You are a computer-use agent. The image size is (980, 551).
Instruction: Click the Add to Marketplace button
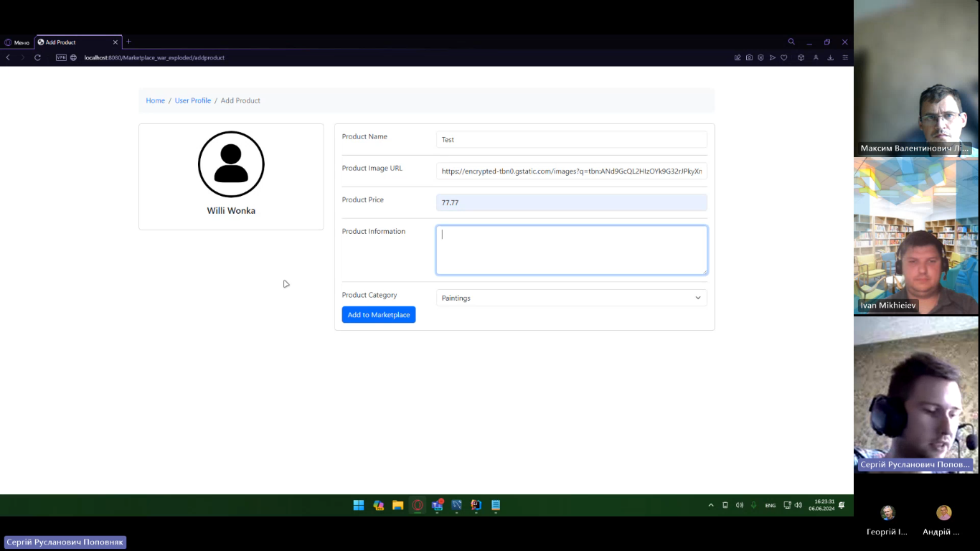click(378, 315)
